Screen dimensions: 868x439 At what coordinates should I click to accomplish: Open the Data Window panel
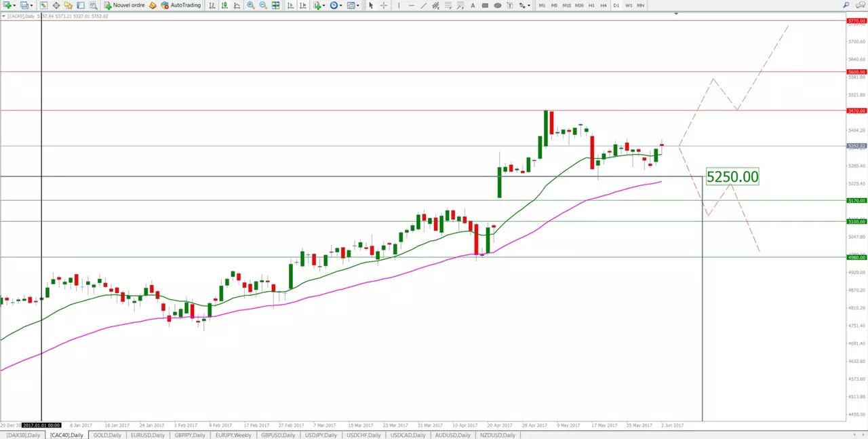coord(56,5)
